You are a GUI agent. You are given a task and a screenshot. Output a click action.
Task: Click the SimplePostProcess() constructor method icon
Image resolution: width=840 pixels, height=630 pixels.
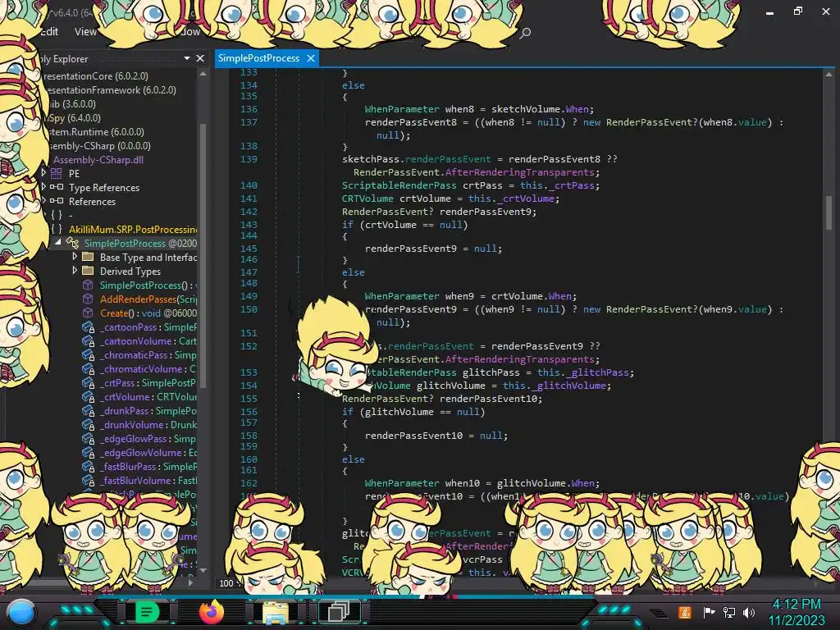[88, 285]
